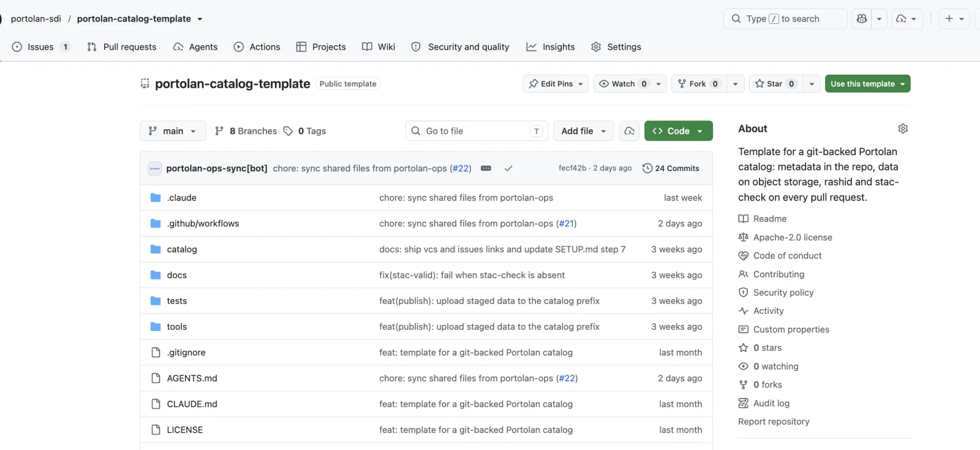View the 0 stars link
Screen dimensions: 980x450
[x=760, y=348]
